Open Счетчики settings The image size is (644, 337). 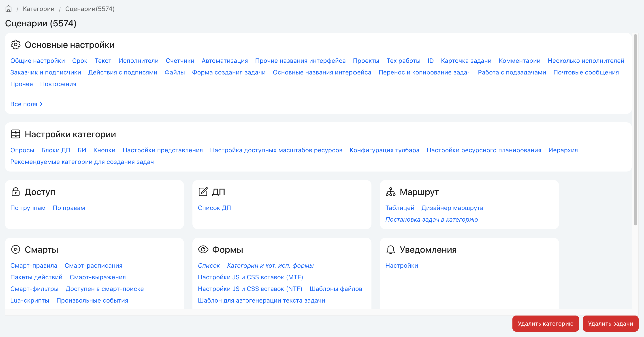180,61
